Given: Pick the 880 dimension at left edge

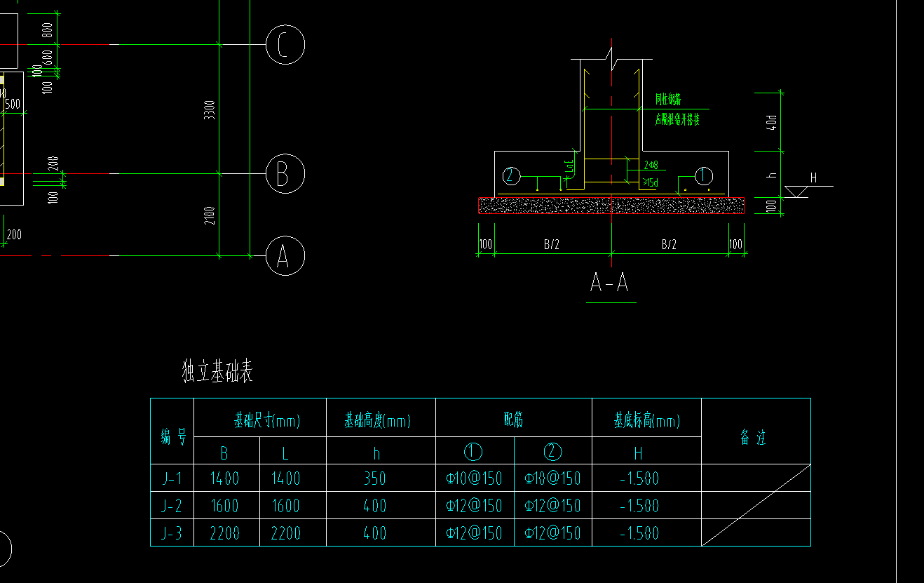Looking at the screenshot, I should point(48,30).
